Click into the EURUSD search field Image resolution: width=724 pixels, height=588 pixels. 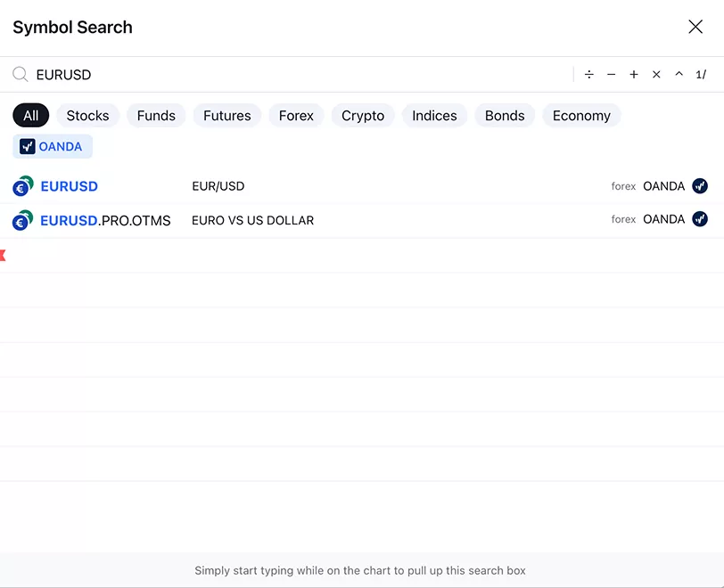tap(294, 75)
